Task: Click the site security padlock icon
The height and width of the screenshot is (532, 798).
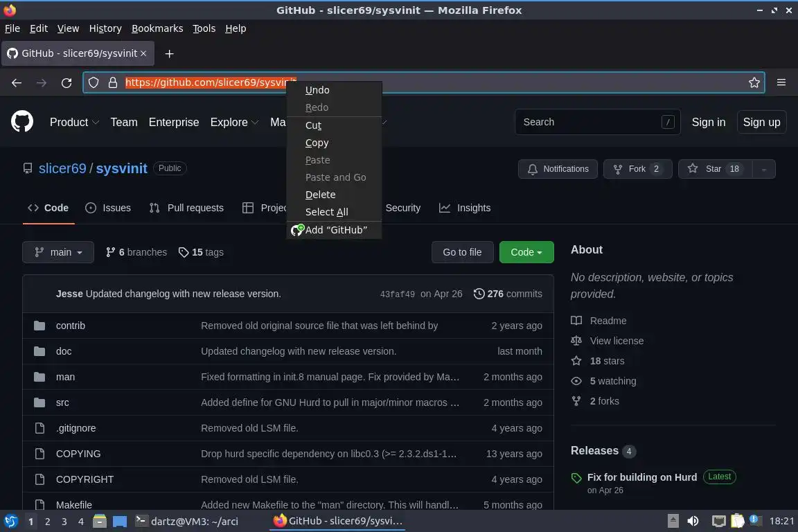Action: coord(113,82)
